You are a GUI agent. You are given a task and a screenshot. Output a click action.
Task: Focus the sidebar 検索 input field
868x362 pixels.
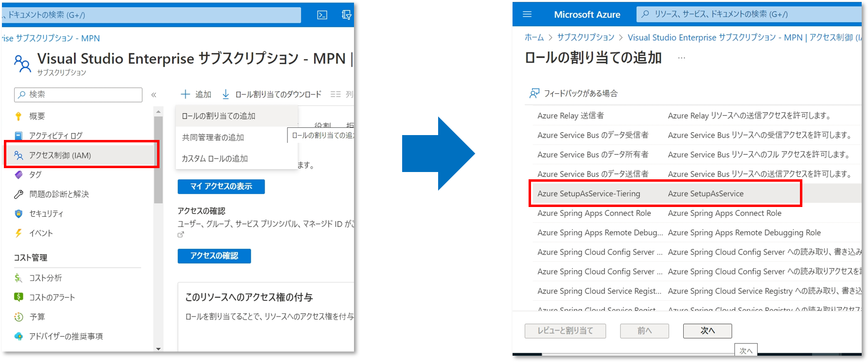[78, 95]
